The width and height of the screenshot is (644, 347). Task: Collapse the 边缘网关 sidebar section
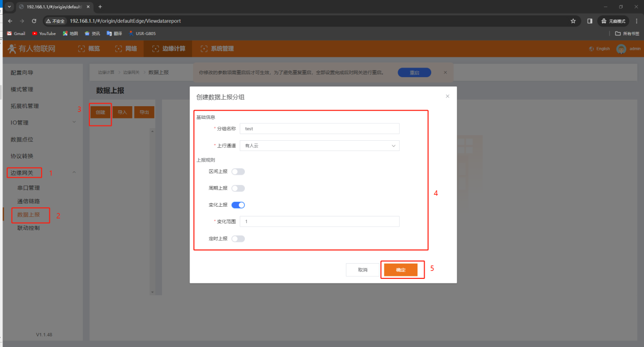pos(74,173)
